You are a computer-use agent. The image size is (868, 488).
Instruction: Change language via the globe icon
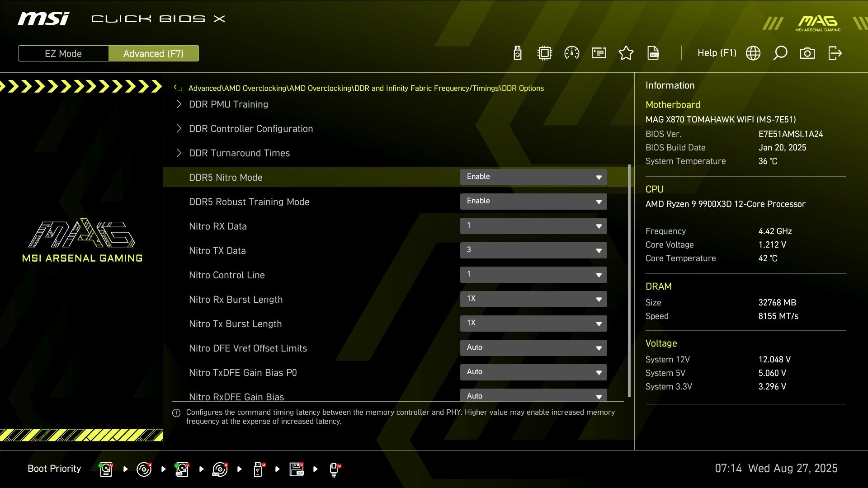753,53
